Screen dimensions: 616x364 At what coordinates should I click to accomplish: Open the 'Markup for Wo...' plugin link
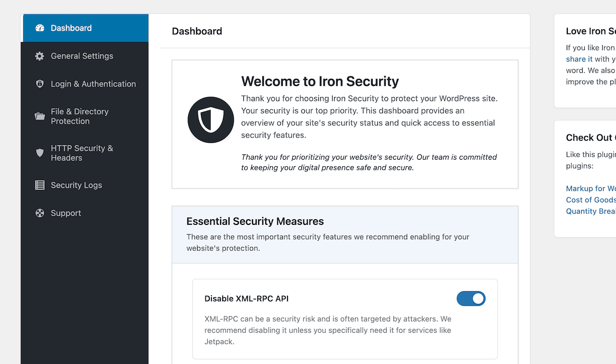[x=591, y=188]
